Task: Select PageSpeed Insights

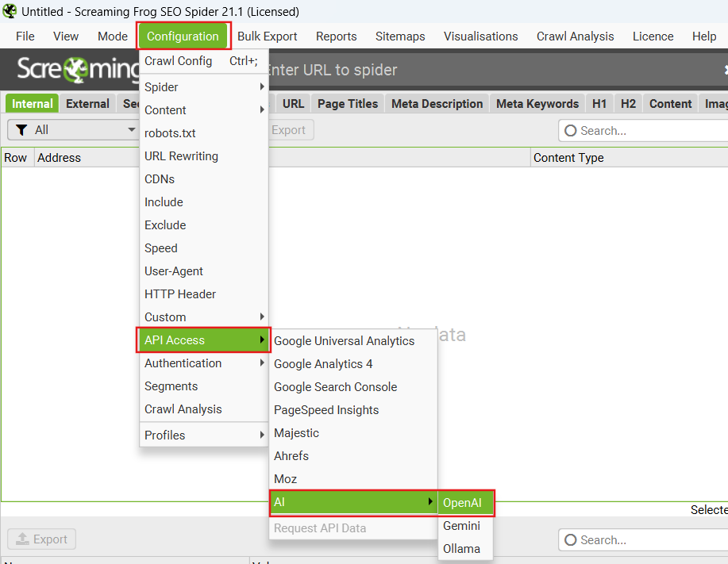Action: click(x=353, y=410)
